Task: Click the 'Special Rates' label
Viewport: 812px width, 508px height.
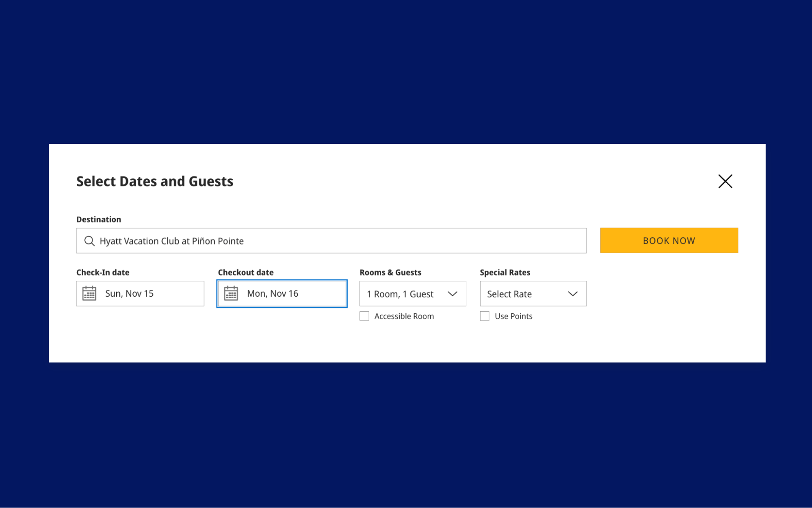Action: [x=505, y=272]
